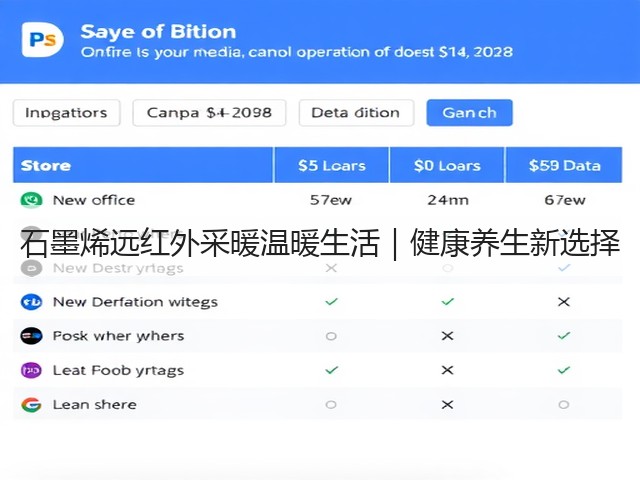This screenshot has height=480, width=640.
Task: Click the Chinese graphene heating overlay banner
Action: coord(320,243)
